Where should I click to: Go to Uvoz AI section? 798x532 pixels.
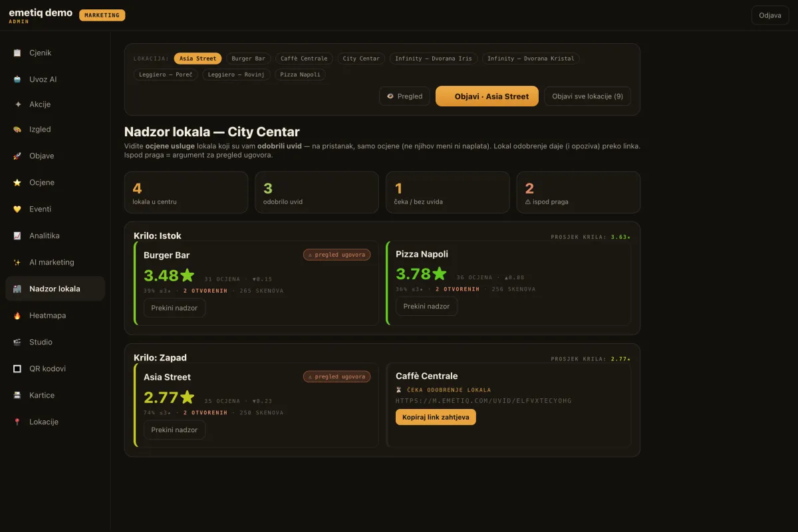[x=55, y=79]
